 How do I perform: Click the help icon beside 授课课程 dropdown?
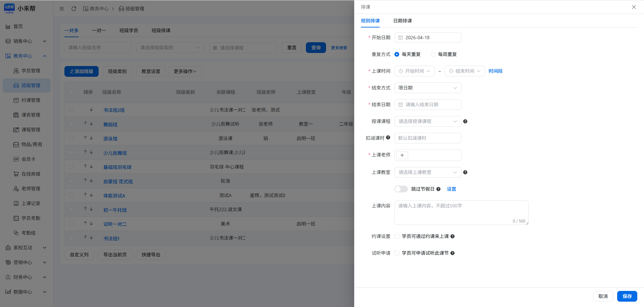465,121
